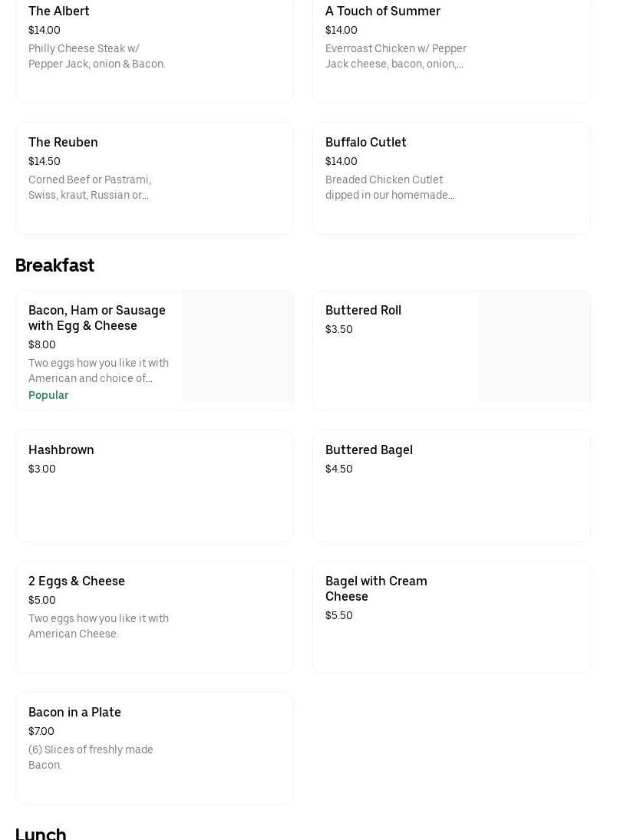Screen dimensions: 617x840
Task: Select the Buttered Roll title
Action: click(x=363, y=310)
